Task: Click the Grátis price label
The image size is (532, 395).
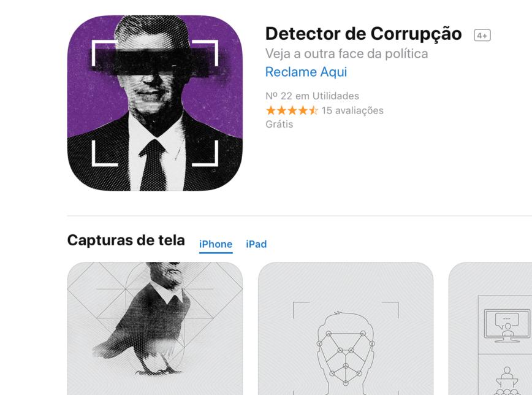Action: click(x=279, y=124)
